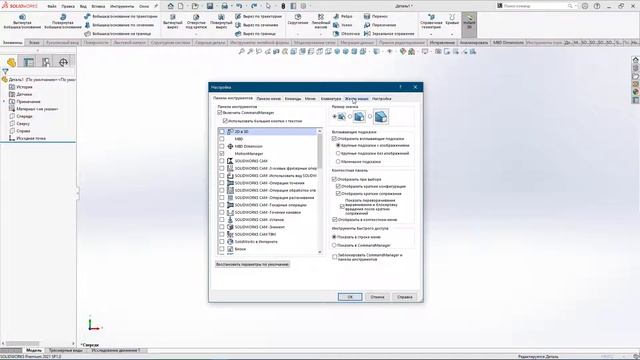
Task: Click Linear Pattern (Линейный массив) tool
Action: click(321, 21)
